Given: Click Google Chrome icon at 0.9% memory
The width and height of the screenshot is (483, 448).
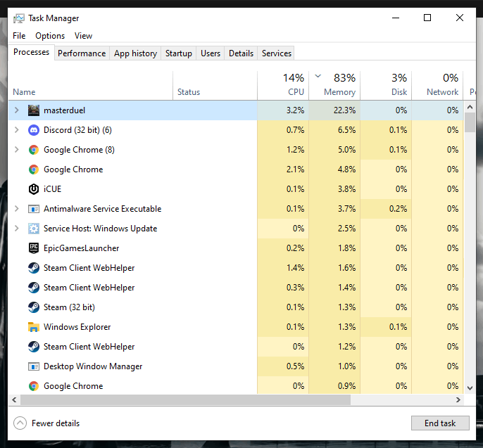Looking at the screenshot, I should coord(34,386).
